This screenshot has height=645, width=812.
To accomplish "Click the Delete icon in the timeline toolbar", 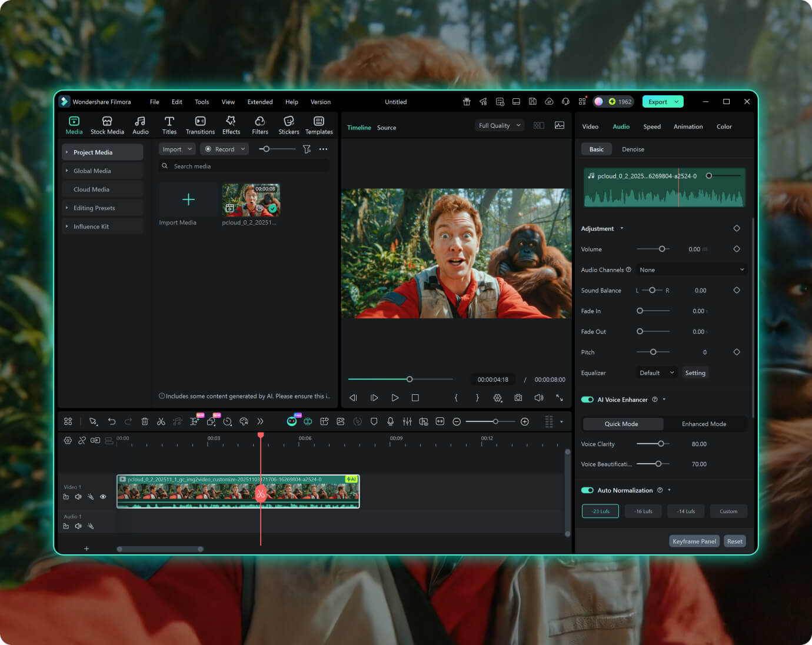I will coord(145,421).
